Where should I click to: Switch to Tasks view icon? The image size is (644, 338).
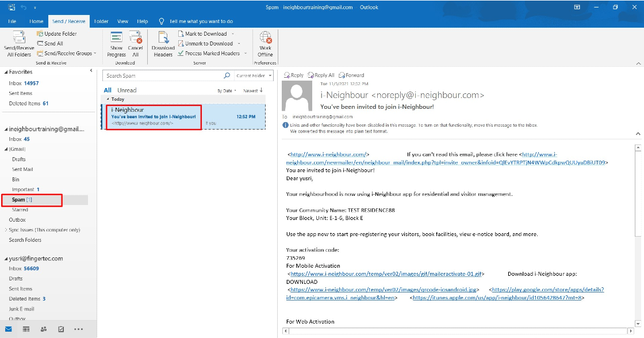[61, 329]
